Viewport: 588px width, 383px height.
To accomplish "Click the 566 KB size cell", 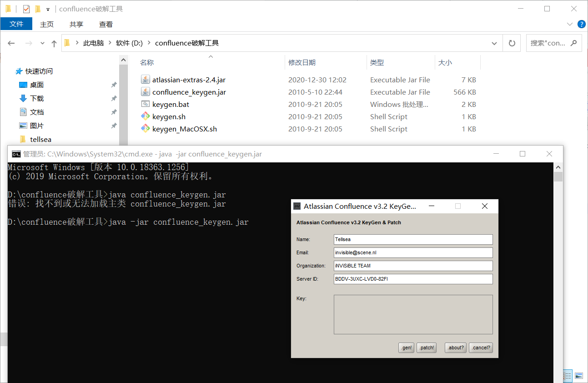I will (x=465, y=92).
